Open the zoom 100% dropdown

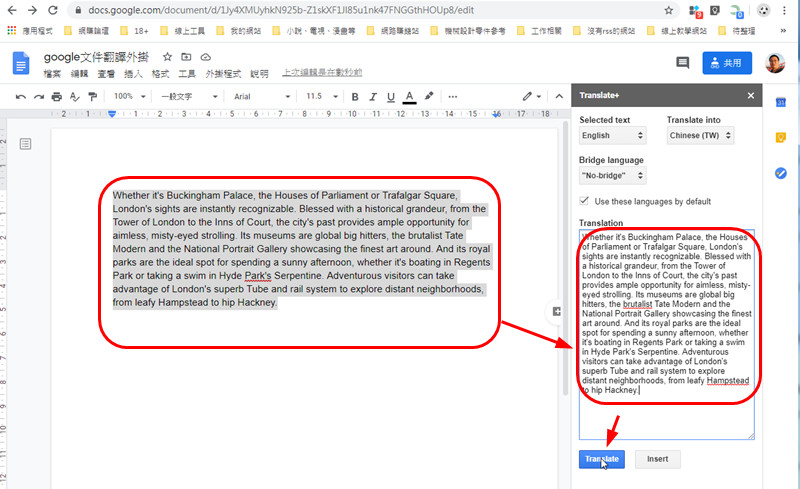130,96
